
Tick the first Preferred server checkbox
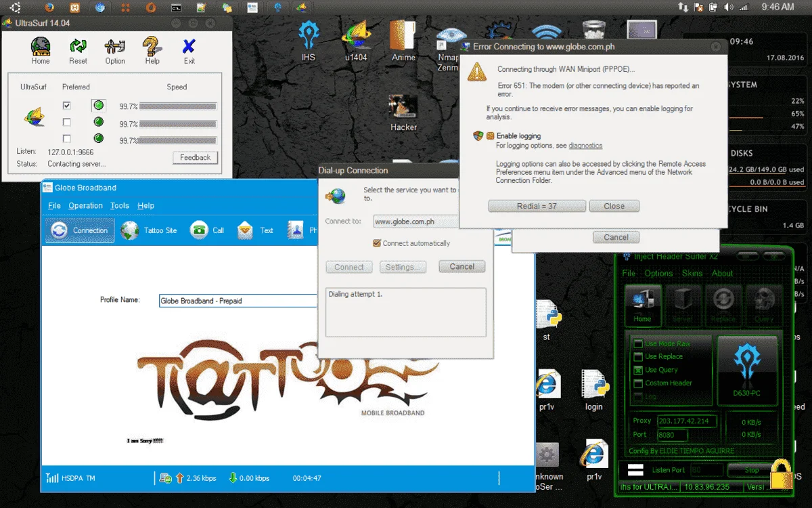point(66,106)
